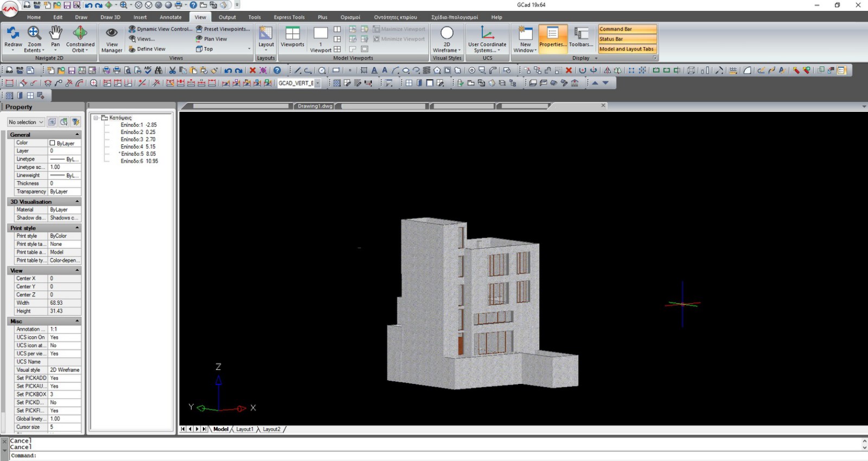Click the blue Help question mark

(277, 70)
